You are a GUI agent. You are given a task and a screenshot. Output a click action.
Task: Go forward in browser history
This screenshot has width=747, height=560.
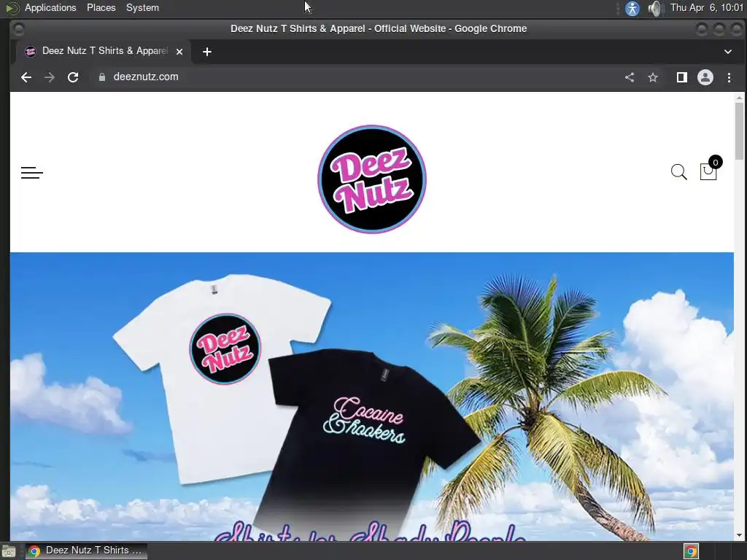tap(50, 77)
